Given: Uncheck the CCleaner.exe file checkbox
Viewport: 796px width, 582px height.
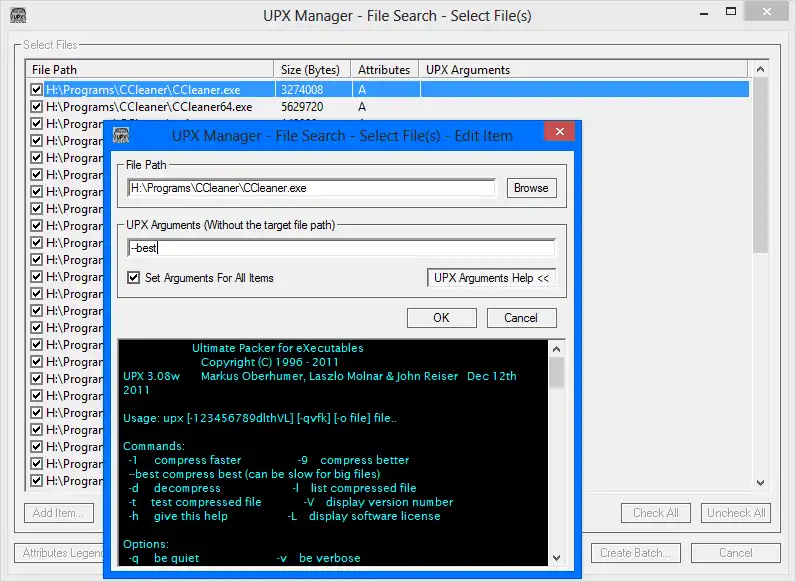Looking at the screenshot, I should pyautogui.click(x=36, y=90).
